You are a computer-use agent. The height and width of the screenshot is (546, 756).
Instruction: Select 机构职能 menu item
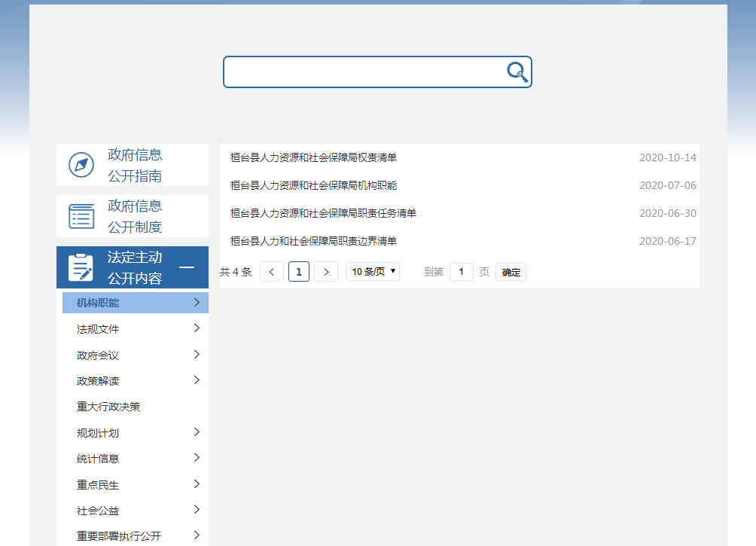point(136,303)
